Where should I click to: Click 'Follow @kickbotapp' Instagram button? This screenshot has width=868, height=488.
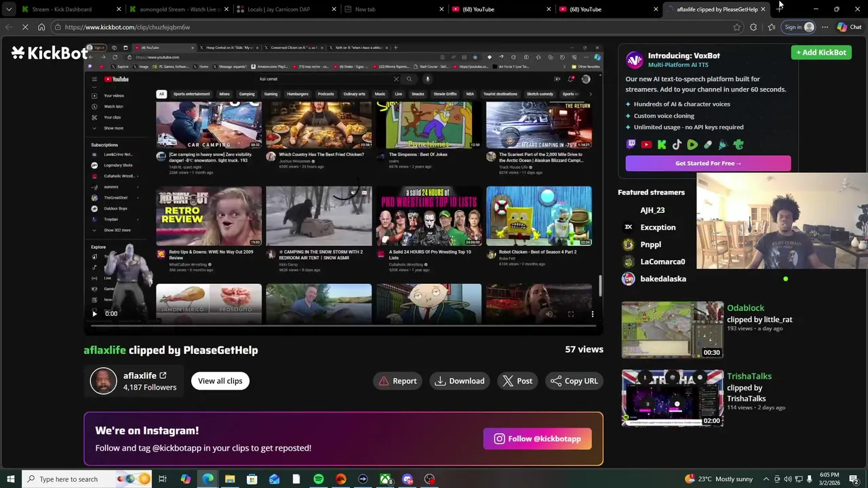tap(537, 439)
